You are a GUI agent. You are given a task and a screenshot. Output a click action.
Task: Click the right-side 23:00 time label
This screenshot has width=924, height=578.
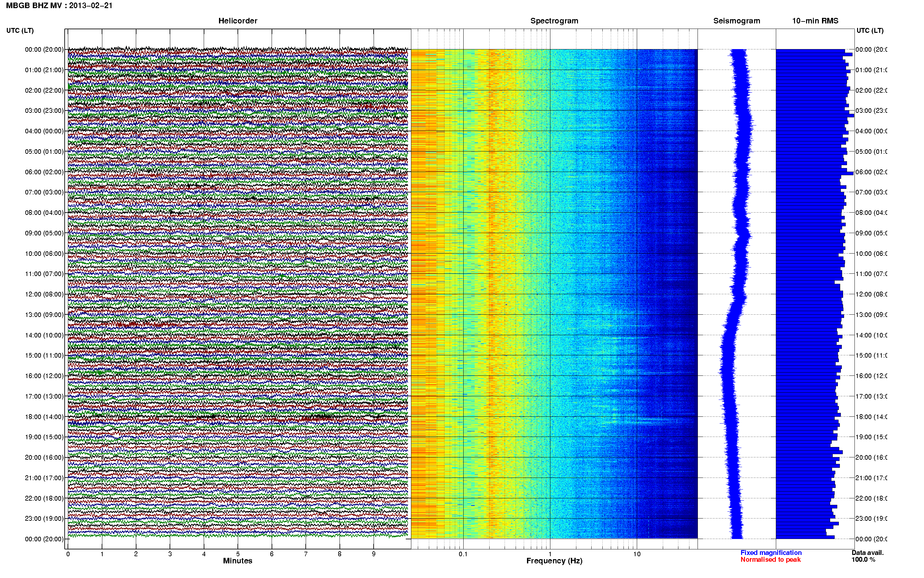(871, 519)
